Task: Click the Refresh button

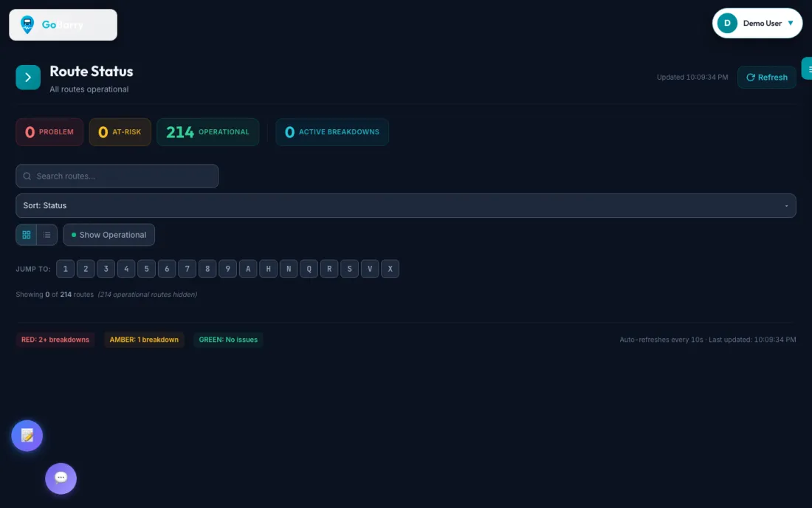Action: coord(766,77)
